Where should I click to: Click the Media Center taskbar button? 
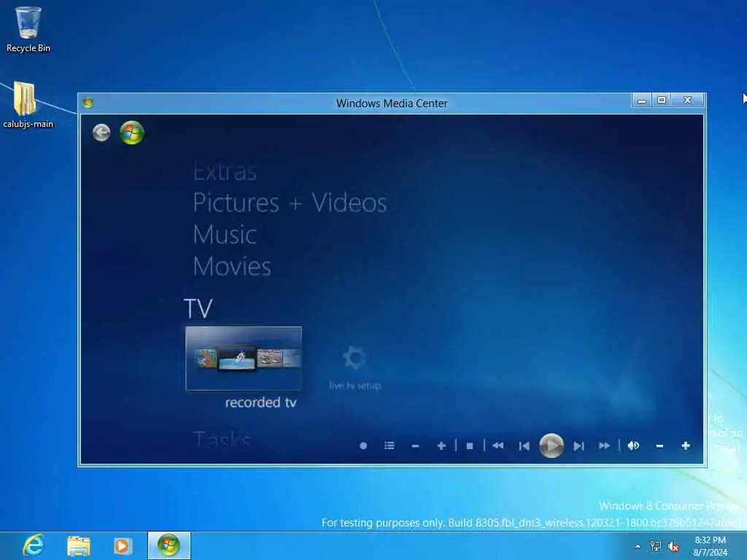(169, 545)
